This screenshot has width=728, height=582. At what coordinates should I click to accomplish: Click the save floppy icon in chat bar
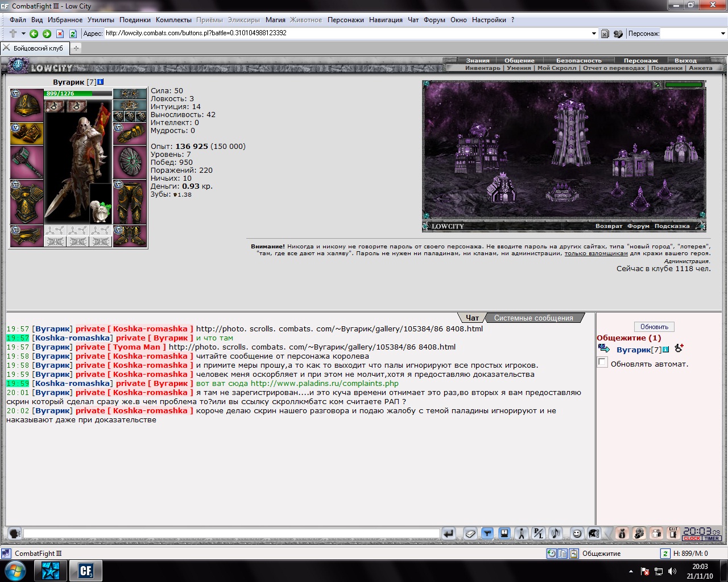pos(504,533)
